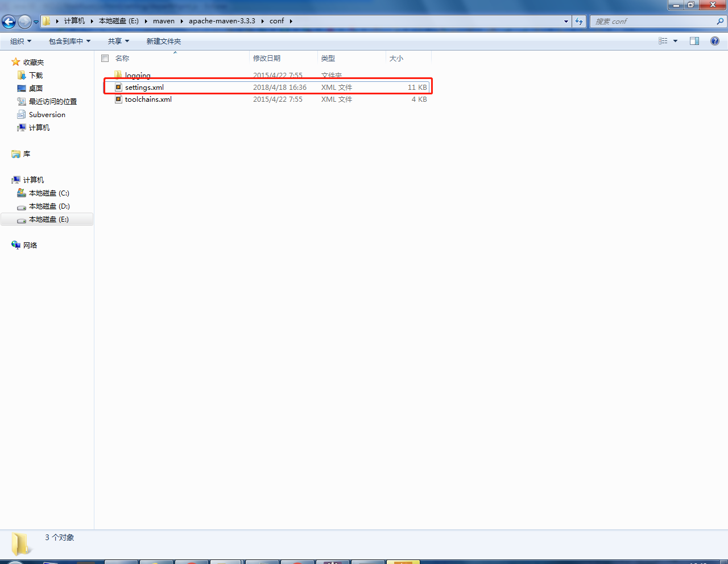
Task: Toggle the preview pane icon
Action: [x=694, y=41]
